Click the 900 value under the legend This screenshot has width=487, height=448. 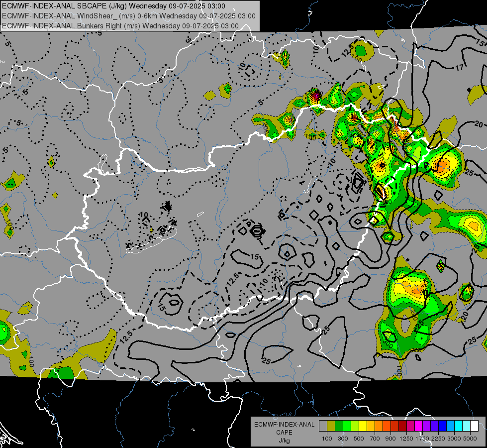click(x=390, y=439)
